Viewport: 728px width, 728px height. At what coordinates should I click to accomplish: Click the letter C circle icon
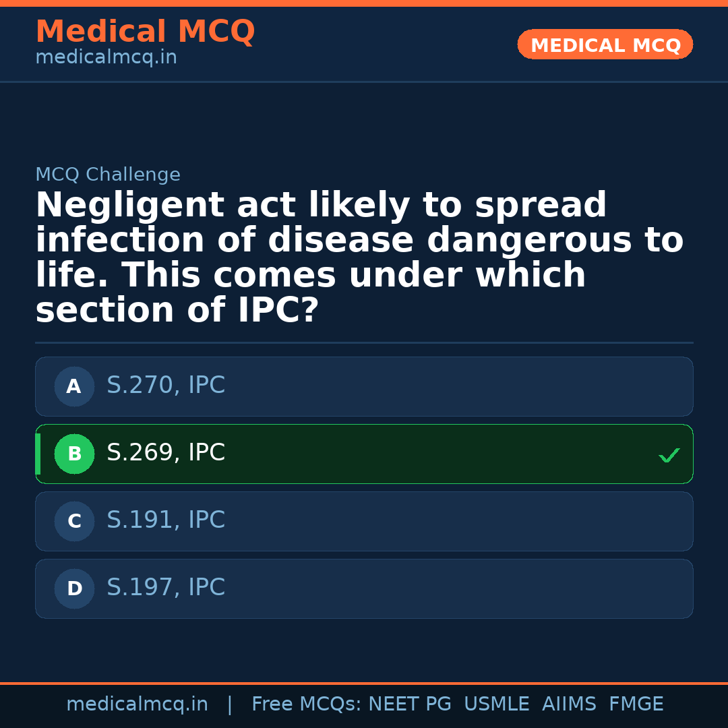pyautogui.click(x=74, y=522)
